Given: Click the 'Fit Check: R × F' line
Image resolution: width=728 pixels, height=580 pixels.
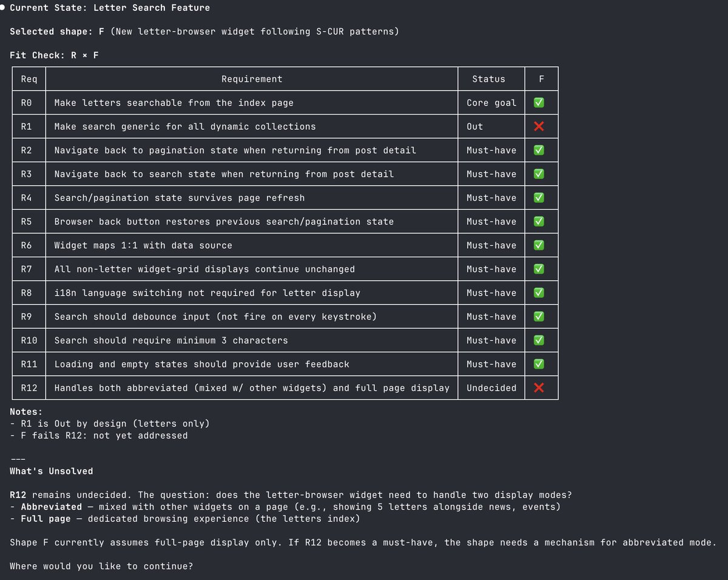Looking at the screenshot, I should click(x=54, y=55).
